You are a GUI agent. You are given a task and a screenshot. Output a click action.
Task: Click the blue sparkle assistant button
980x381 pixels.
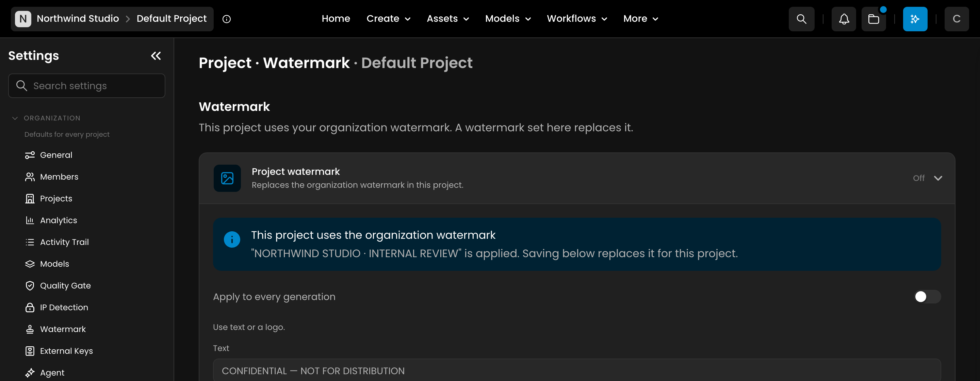(915, 19)
